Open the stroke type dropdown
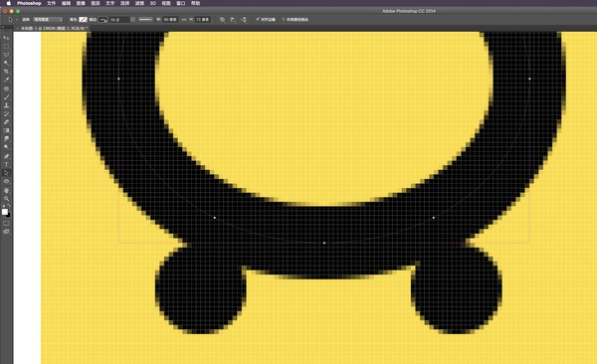 [x=145, y=20]
